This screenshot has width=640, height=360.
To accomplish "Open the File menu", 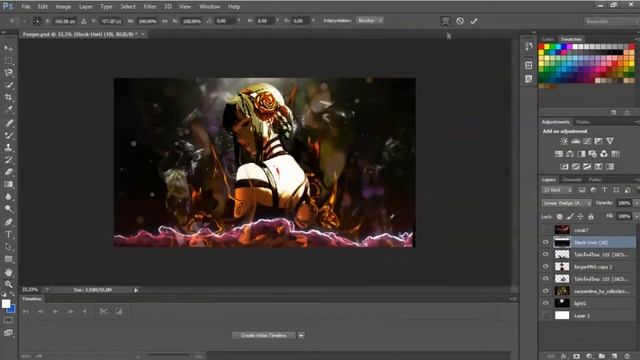I will [26, 7].
